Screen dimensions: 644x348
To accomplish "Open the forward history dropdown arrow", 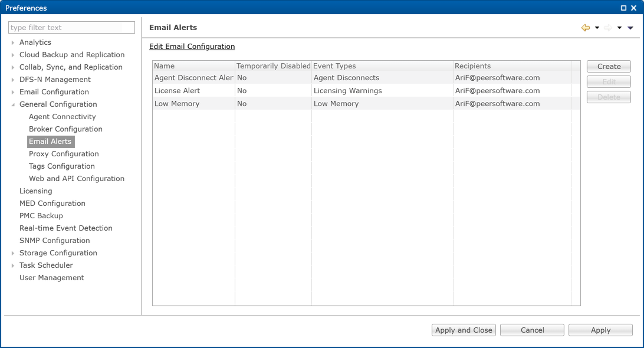I will coord(619,28).
